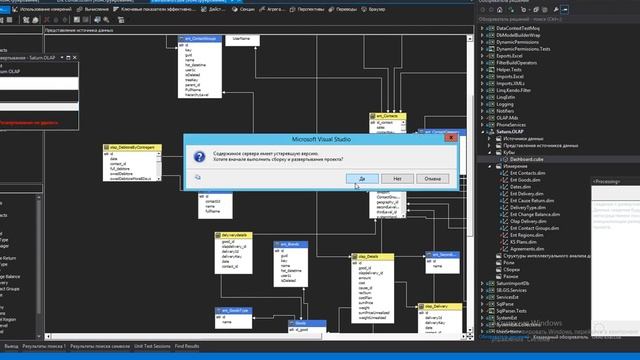640x360 pixels.
Task: Click the copy icon in dialog footer
Action: coord(198,177)
